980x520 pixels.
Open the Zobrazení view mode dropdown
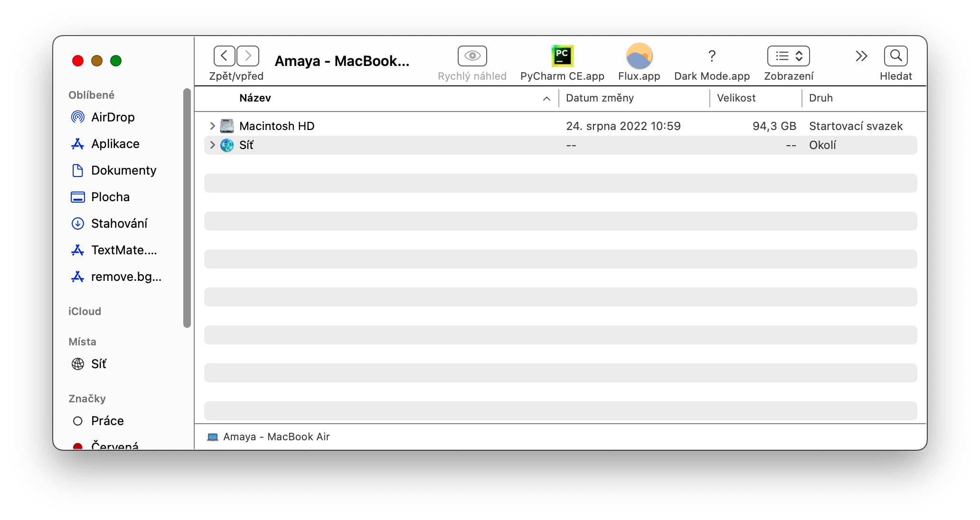[x=788, y=56]
